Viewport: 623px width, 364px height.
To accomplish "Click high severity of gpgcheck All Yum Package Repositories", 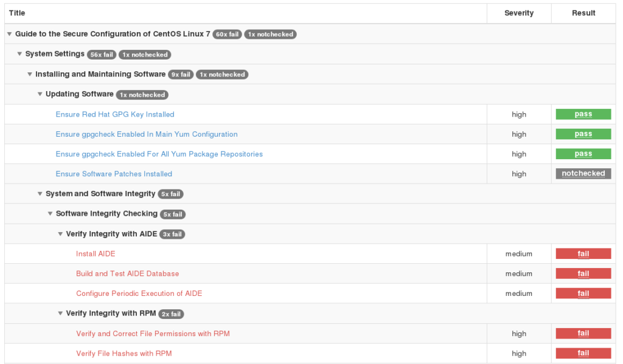I will (519, 154).
